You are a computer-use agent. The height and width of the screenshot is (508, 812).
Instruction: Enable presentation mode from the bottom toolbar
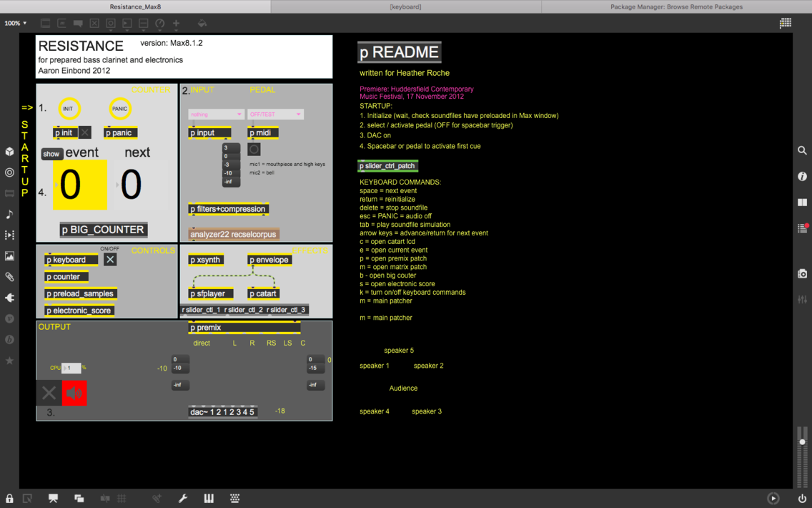53,498
